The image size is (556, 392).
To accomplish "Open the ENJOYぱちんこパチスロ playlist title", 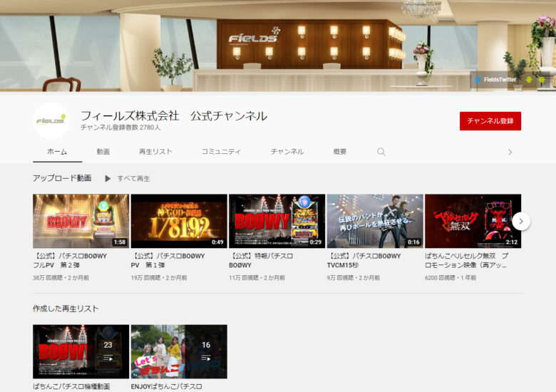I will (x=166, y=386).
